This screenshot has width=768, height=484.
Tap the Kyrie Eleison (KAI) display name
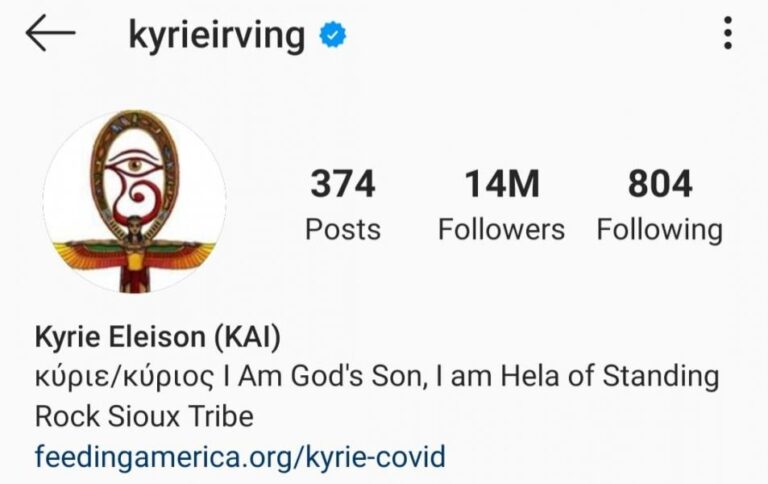[x=158, y=338]
